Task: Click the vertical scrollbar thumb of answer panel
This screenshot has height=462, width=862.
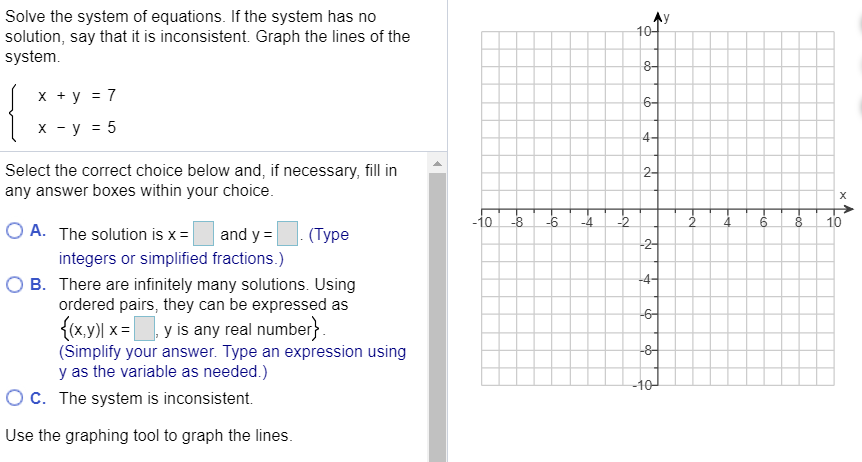Action: [437, 316]
